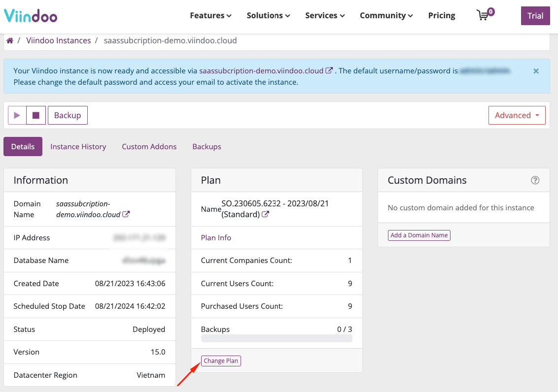Image resolution: width=558 pixels, height=392 pixels.
Task: Click the No custom domain added message
Action: click(x=461, y=207)
